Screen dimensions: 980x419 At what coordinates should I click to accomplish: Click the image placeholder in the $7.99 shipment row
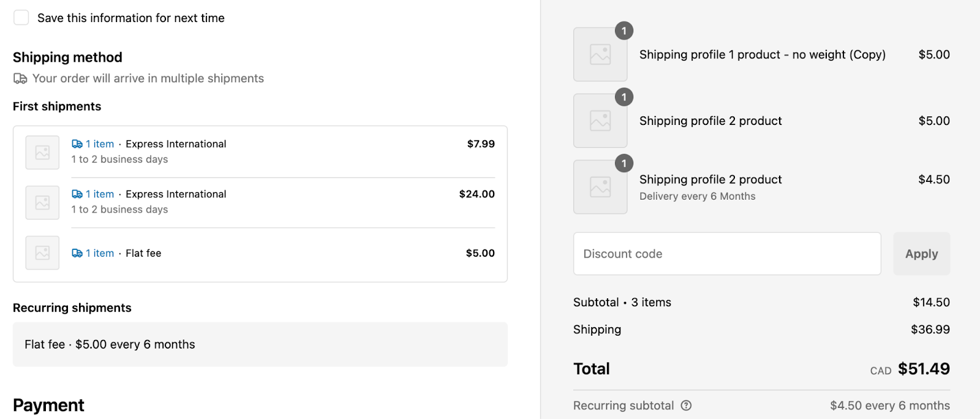tap(42, 153)
